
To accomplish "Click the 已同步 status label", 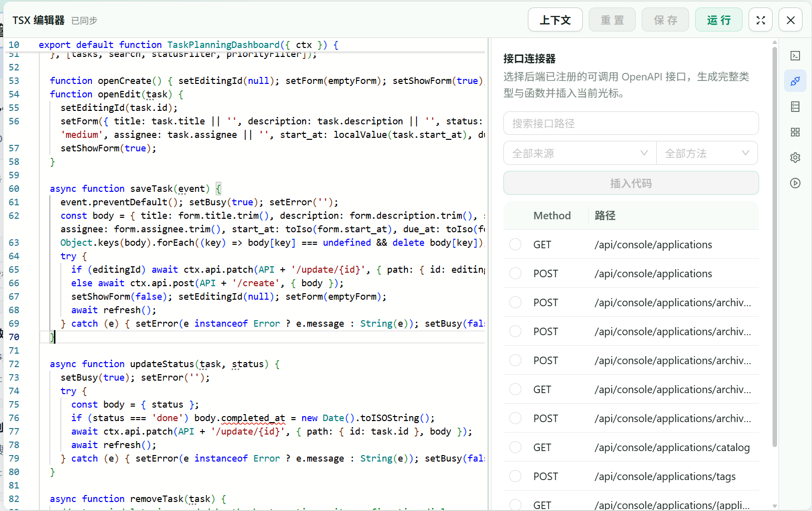I will pos(84,20).
